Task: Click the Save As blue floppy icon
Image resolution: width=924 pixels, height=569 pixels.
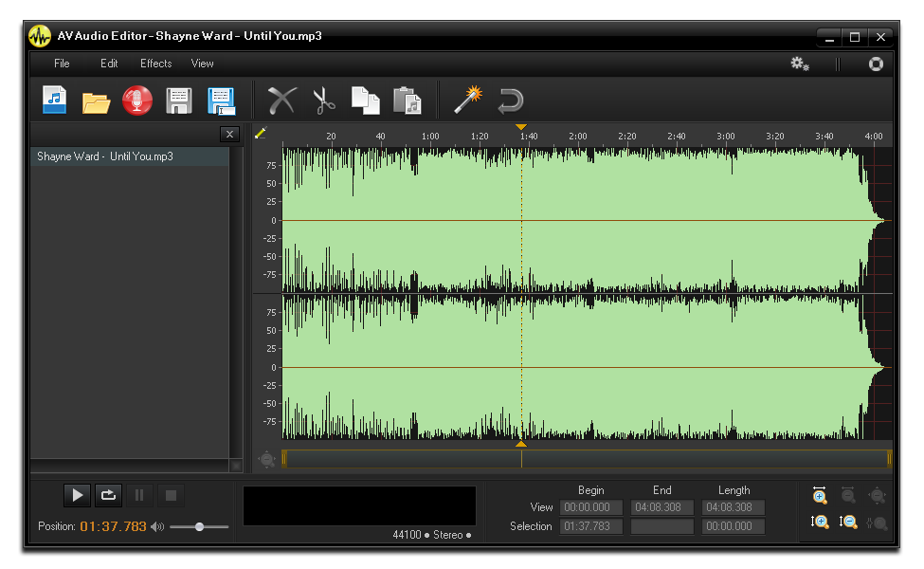Action: [221, 101]
